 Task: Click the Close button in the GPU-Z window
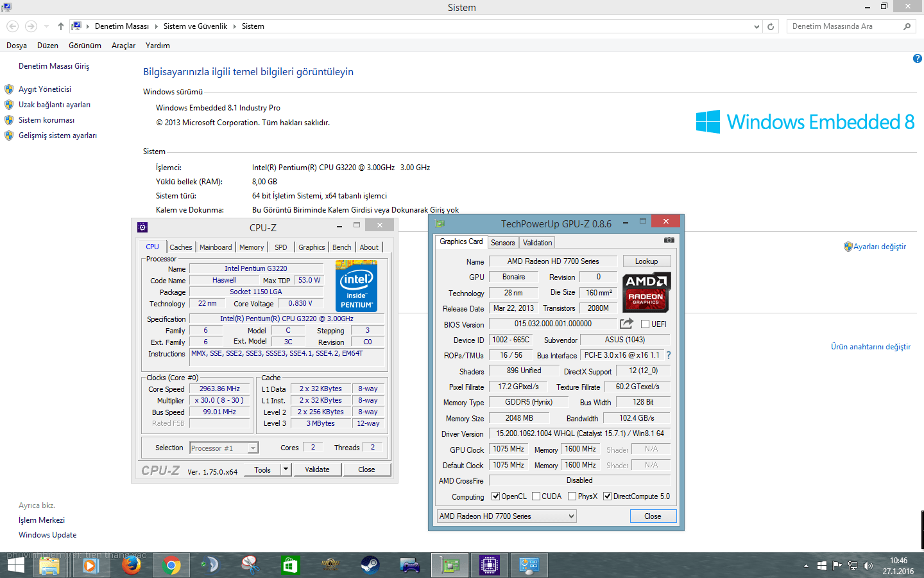(653, 516)
